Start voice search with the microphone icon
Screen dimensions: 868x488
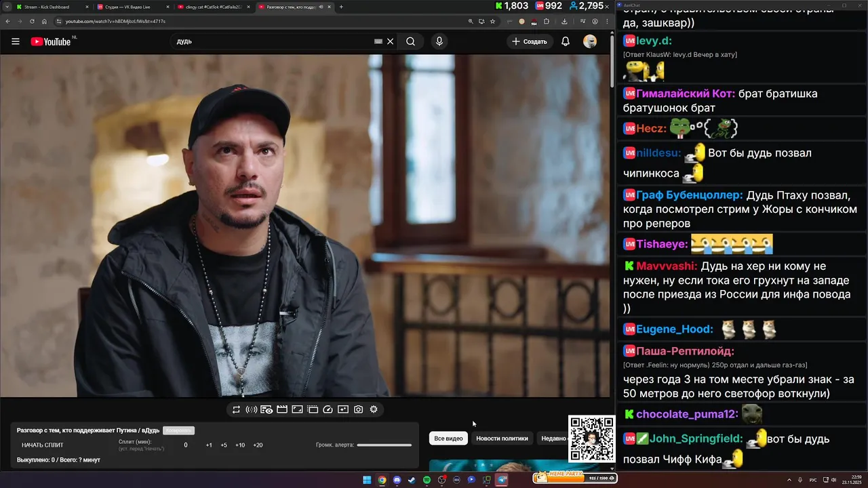coord(439,41)
